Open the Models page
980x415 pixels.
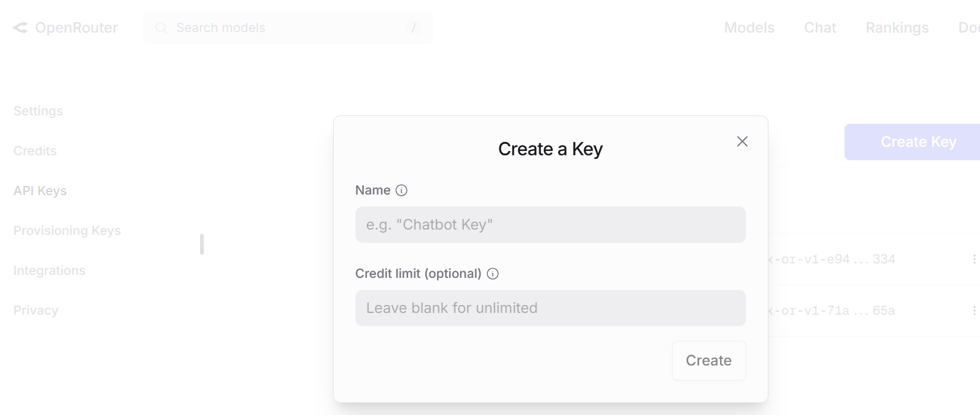click(x=749, y=28)
